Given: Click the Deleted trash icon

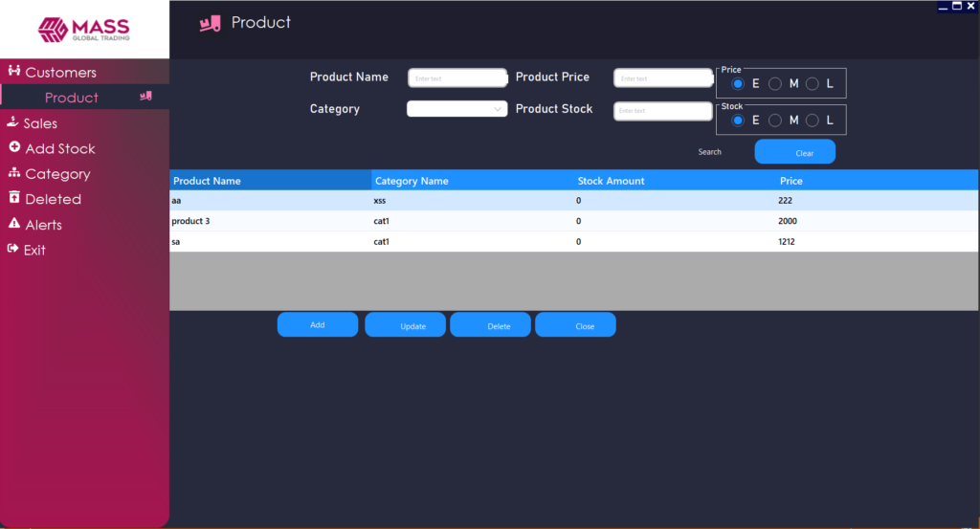Looking at the screenshot, I should 14,197.
